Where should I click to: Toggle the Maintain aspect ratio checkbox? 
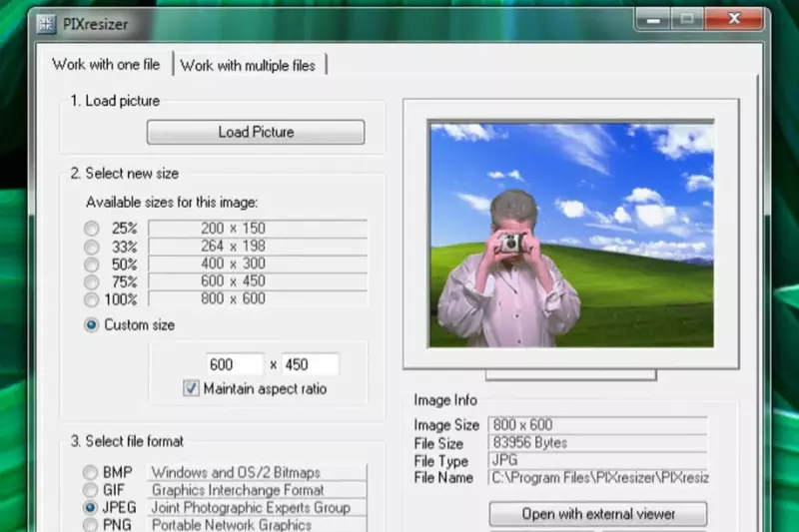192,388
